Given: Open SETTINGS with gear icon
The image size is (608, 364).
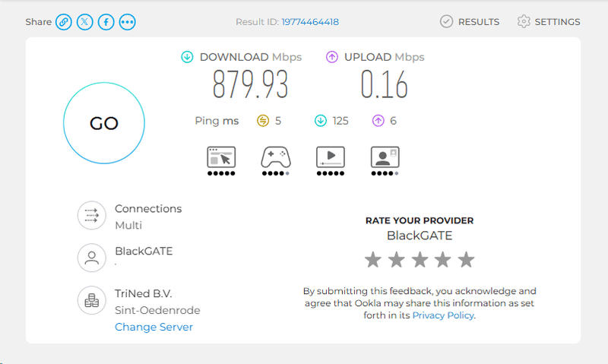Looking at the screenshot, I should [549, 22].
